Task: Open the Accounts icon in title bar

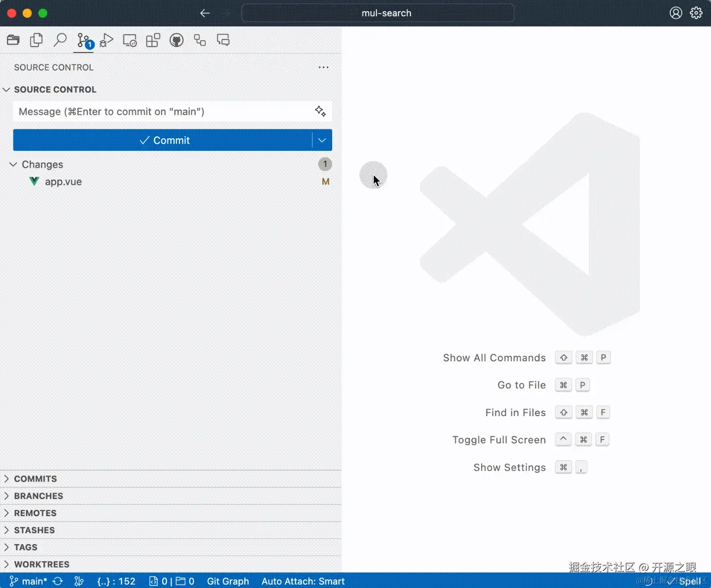Action: click(x=676, y=13)
